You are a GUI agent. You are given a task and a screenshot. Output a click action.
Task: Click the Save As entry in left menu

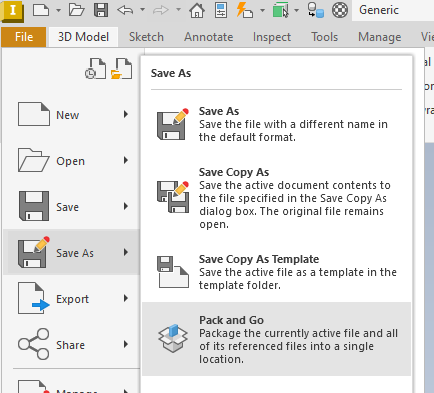point(71,252)
